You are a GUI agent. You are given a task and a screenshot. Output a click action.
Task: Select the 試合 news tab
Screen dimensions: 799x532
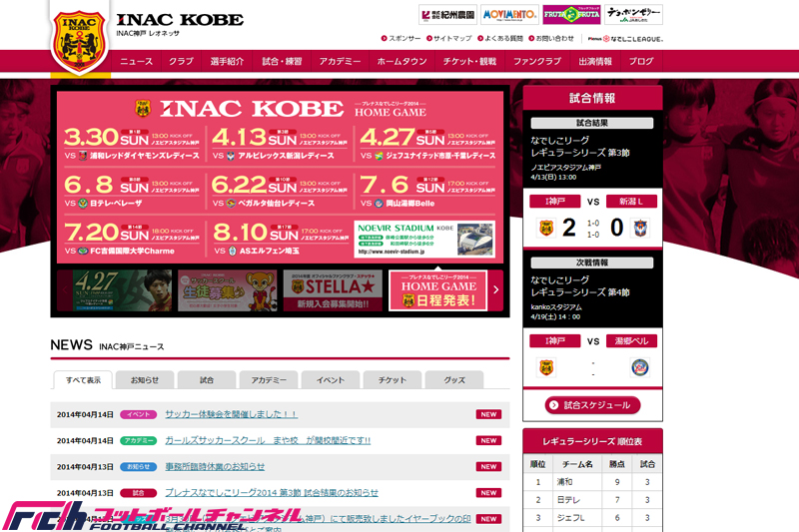tap(207, 379)
